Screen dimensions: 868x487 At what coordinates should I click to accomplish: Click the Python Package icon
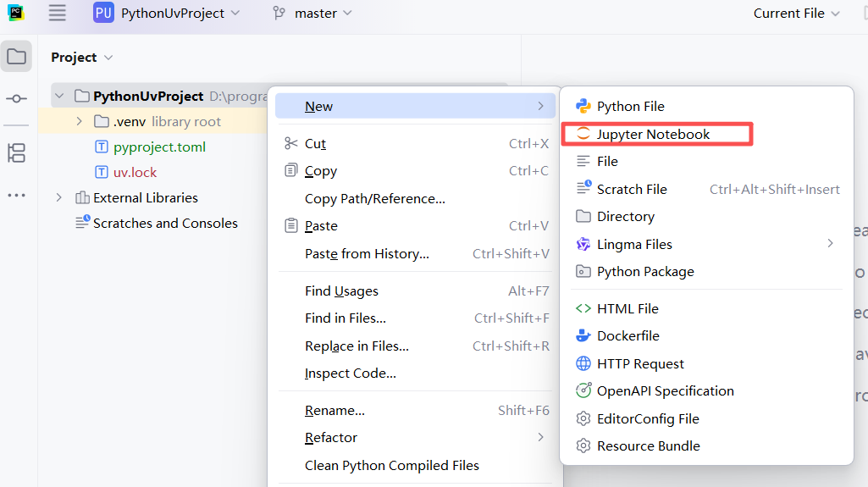583,271
